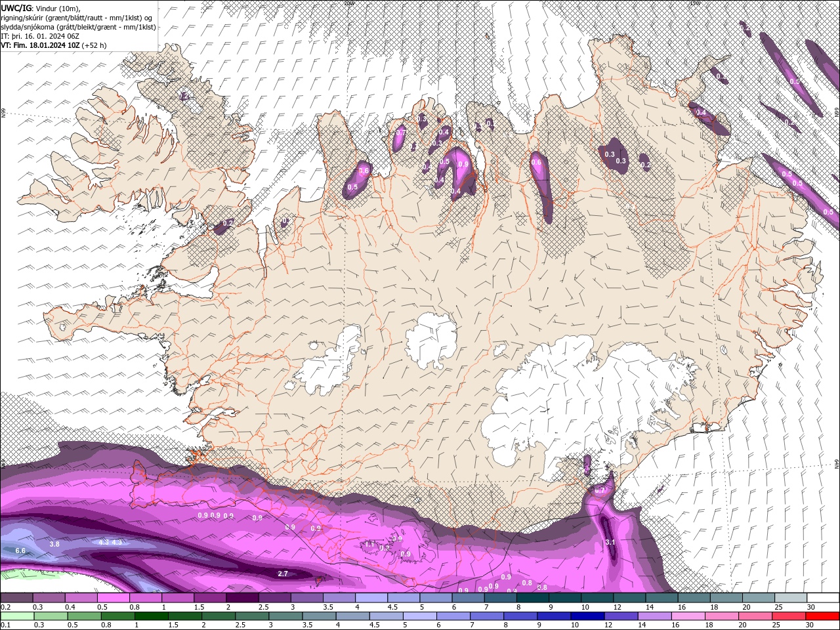Image resolution: width=840 pixels, height=630 pixels.
Task: Pick the 2 mm dark purple snow legend swatch
Action: 241,598
